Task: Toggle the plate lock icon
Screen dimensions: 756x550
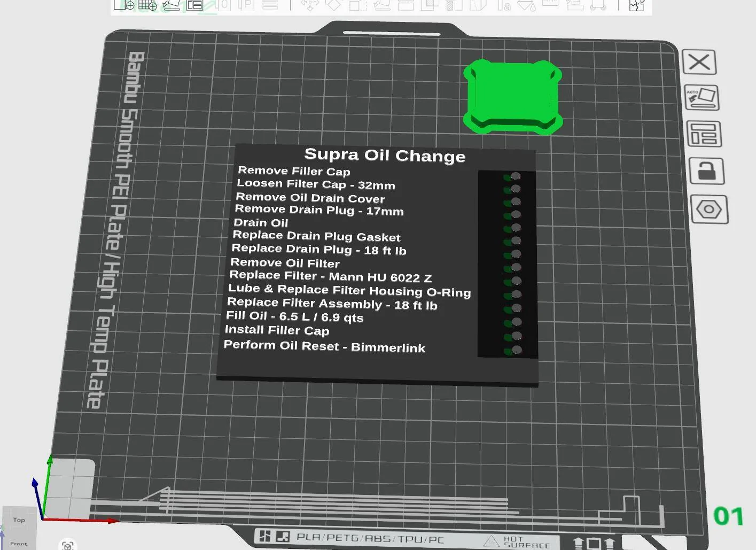Action: [707, 171]
